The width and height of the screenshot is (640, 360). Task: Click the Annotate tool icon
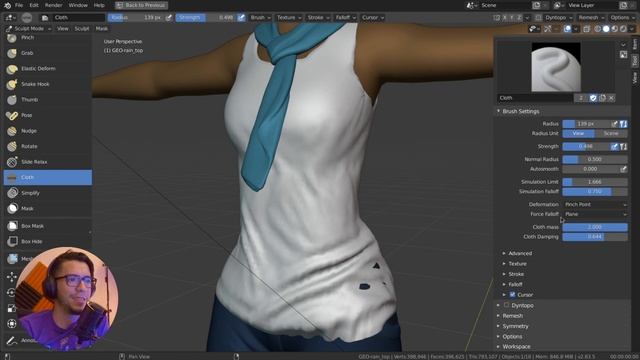[12, 340]
